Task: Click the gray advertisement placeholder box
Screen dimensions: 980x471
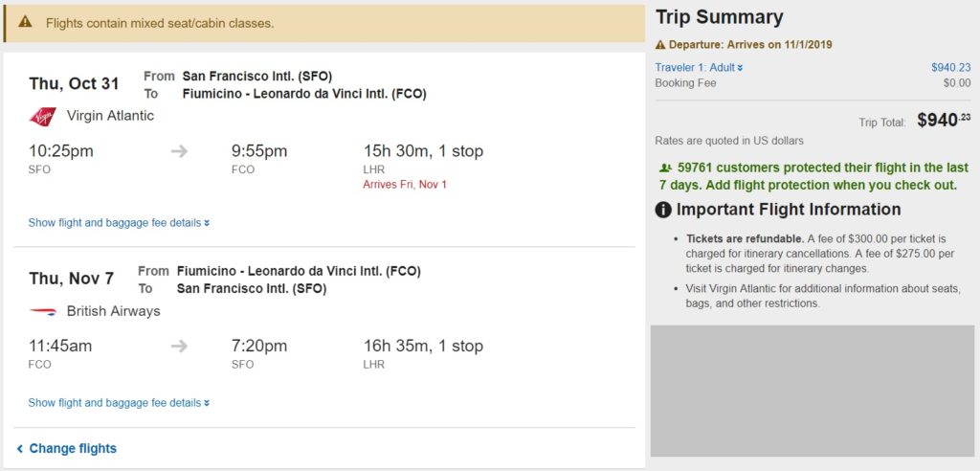Action: 813,391
